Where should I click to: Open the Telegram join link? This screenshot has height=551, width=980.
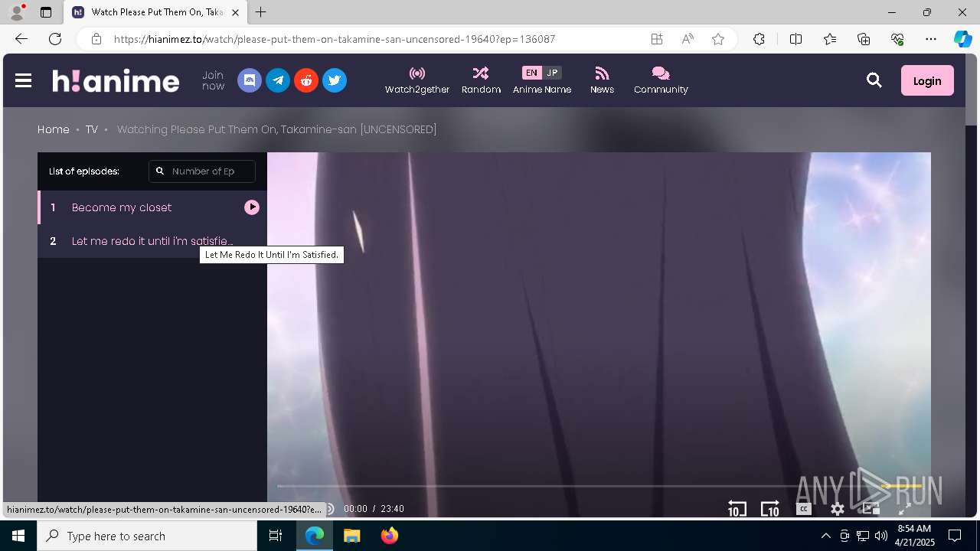(x=278, y=80)
